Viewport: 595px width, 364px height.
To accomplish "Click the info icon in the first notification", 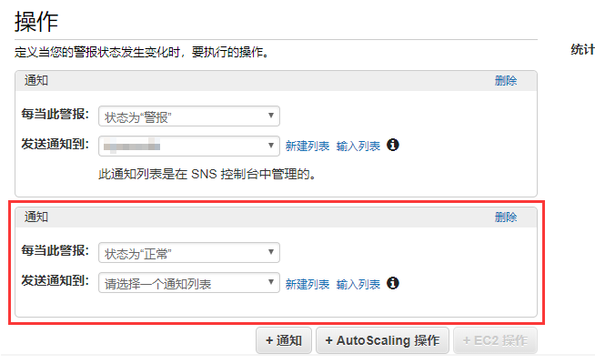I will click(x=394, y=146).
